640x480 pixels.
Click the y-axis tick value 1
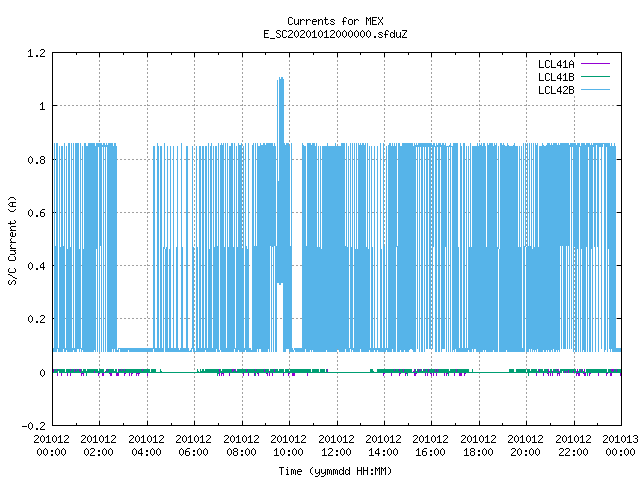[42, 107]
